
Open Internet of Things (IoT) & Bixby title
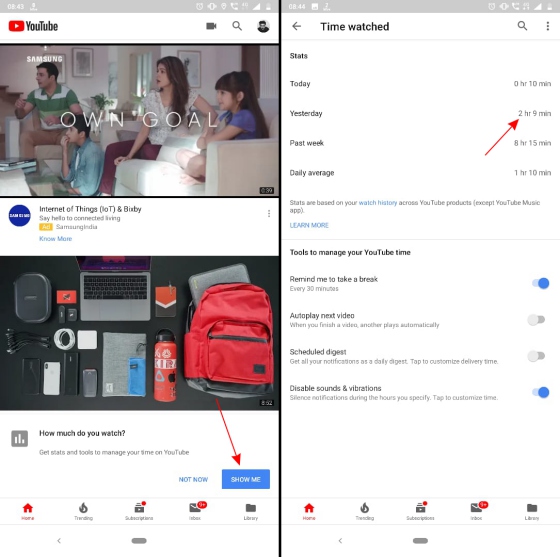(x=90, y=209)
